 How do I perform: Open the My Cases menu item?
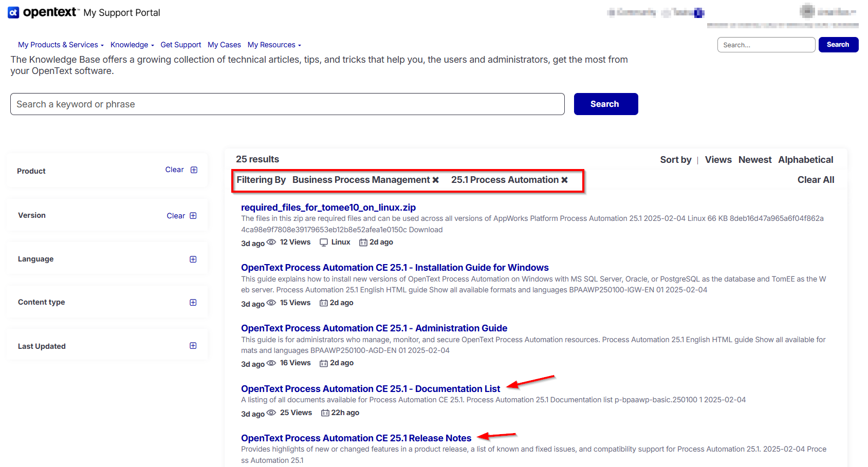224,45
